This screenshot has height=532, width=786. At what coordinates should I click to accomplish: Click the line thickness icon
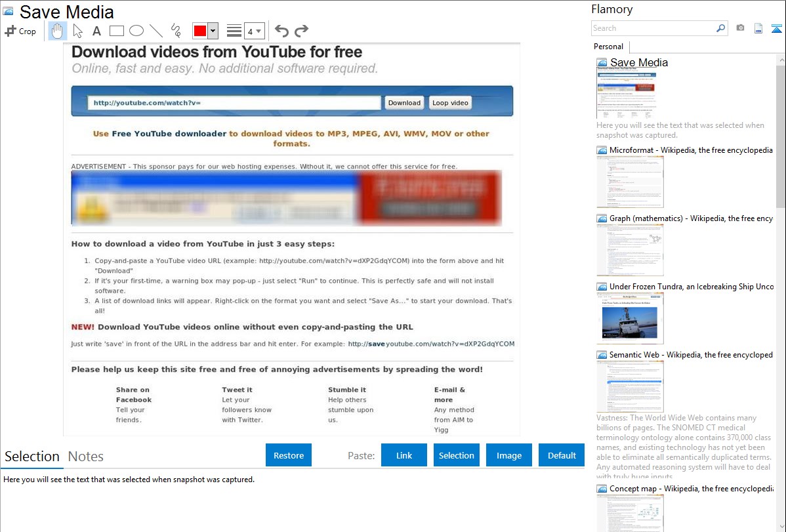point(234,31)
